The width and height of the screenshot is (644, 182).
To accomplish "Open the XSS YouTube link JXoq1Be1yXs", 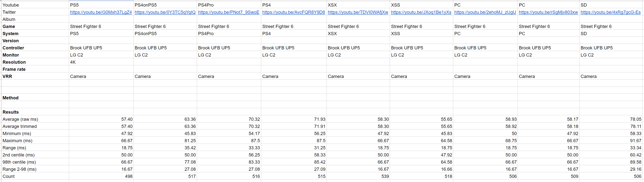I will (x=421, y=12).
